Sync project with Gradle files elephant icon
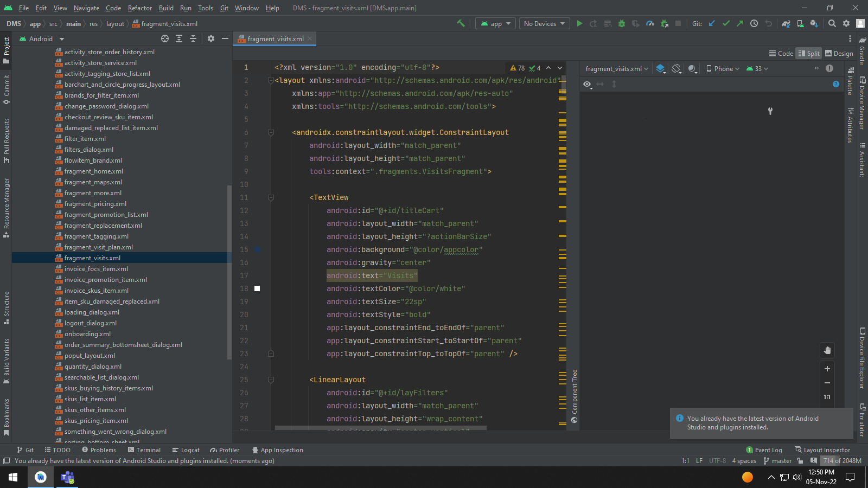This screenshot has height=488, width=868. pos(786,23)
